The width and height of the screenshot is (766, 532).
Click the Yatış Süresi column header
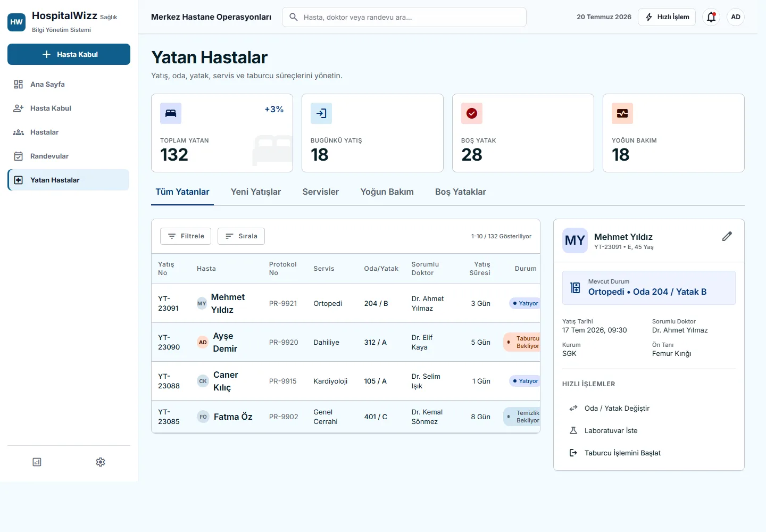pos(480,269)
